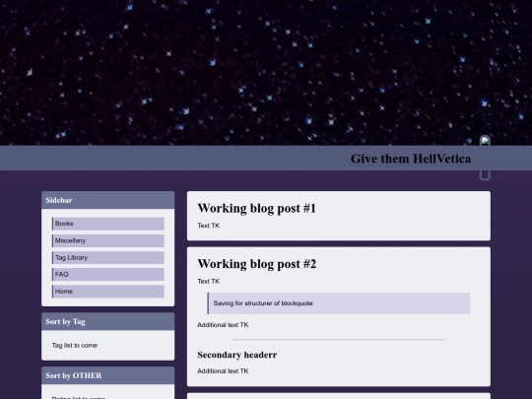Click the 'Secondary headerr' subheading

(x=236, y=355)
